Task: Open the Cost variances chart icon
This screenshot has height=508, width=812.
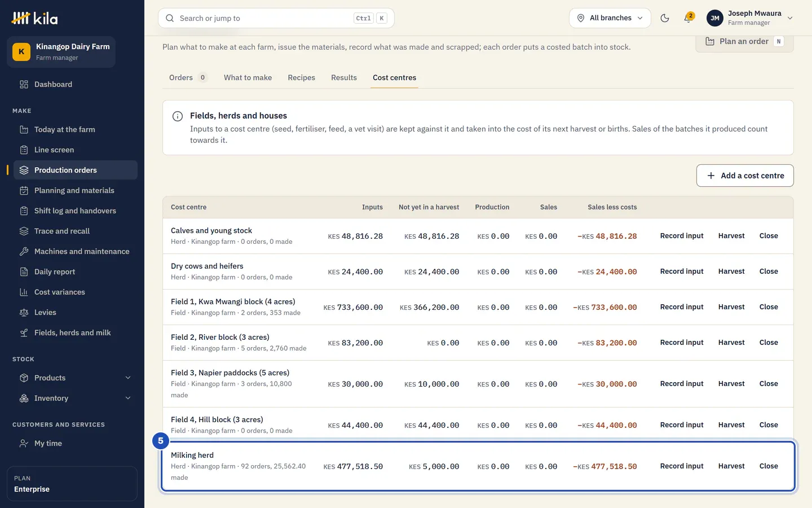Action: [24, 292]
